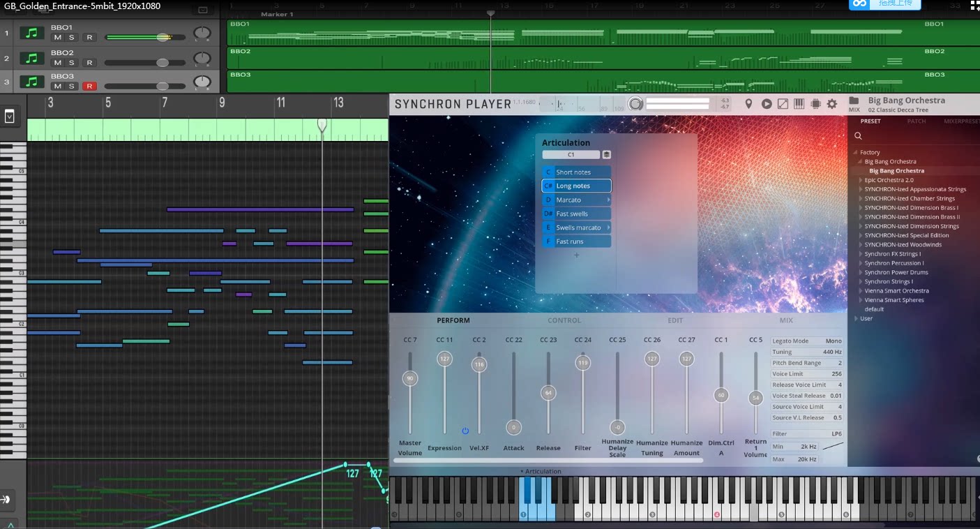980x529 pixels.
Task: Click the layers icon next to C1
Action: point(607,155)
